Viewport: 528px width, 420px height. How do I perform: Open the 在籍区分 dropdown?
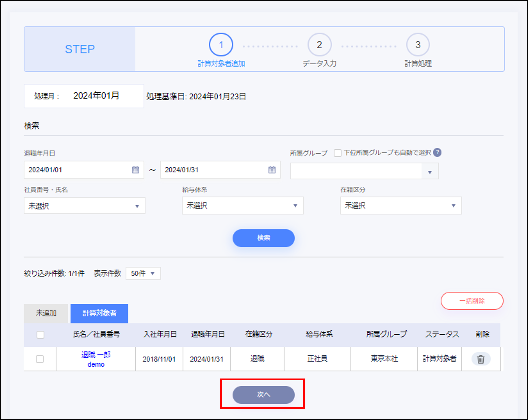(x=401, y=205)
